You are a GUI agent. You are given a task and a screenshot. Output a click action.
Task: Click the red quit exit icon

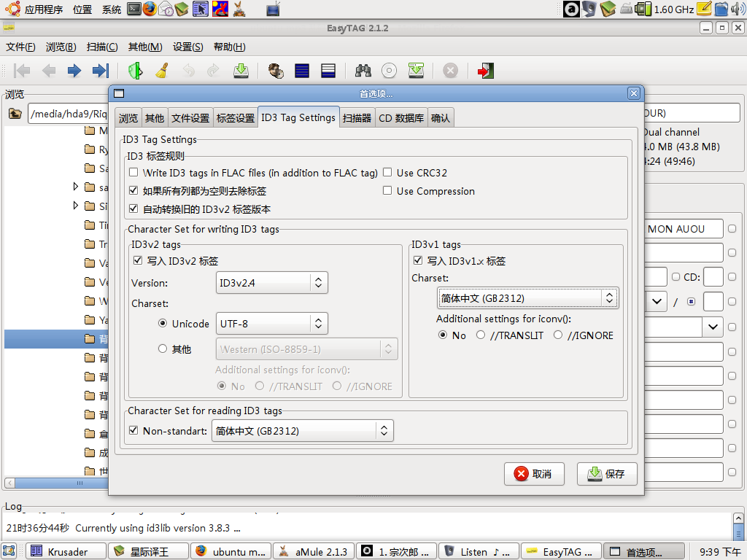(485, 71)
